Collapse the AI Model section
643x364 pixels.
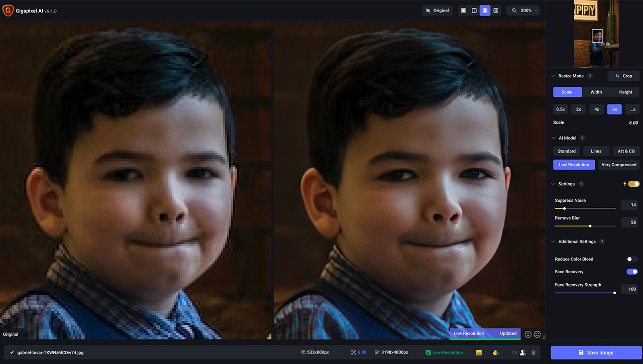(553, 138)
